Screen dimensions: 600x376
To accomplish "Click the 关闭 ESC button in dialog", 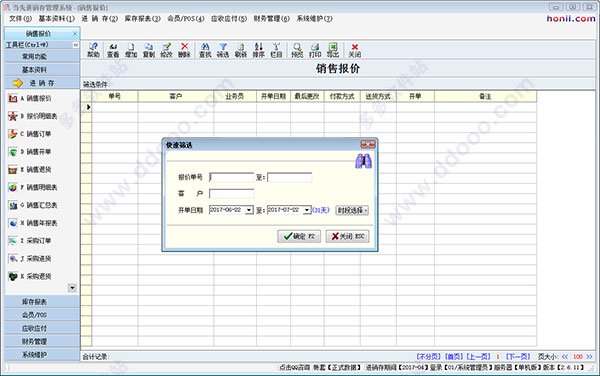I will pyautogui.click(x=347, y=236).
